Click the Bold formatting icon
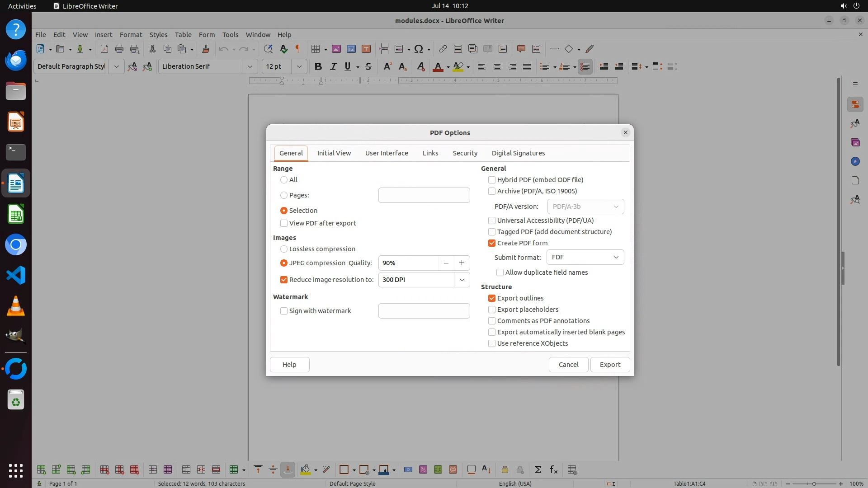The width and height of the screenshot is (868, 488). 318,66
